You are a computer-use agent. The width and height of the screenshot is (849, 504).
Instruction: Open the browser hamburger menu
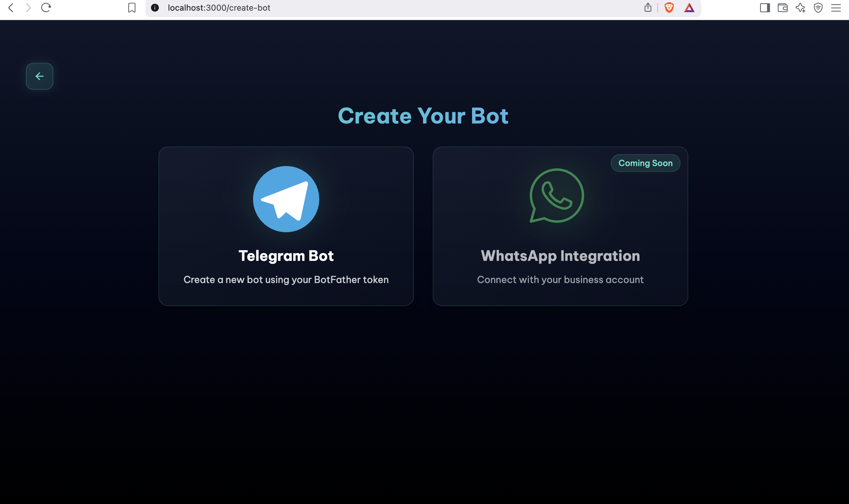pyautogui.click(x=836, y=7)
